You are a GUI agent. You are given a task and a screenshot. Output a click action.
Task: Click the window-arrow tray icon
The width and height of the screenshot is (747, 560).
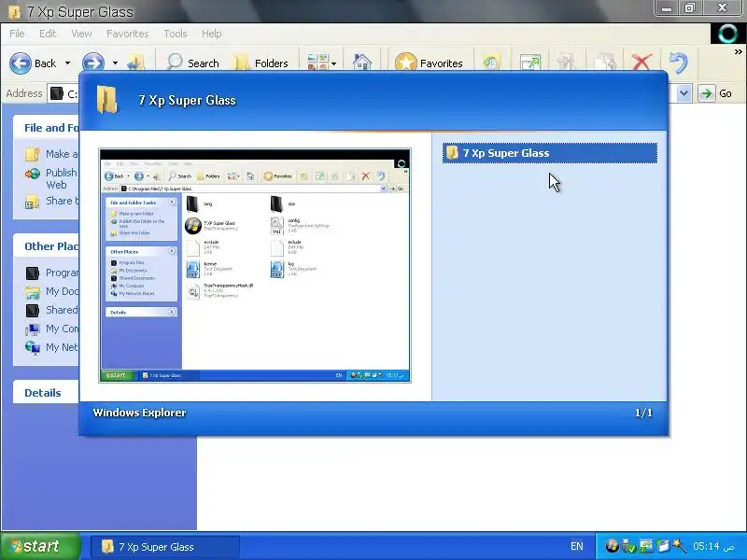(645, 546)
